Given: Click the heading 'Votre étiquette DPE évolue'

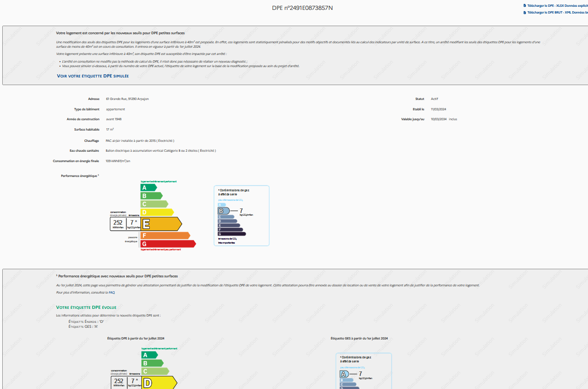Looking at the screenshot, I should [x=86, y=308].
